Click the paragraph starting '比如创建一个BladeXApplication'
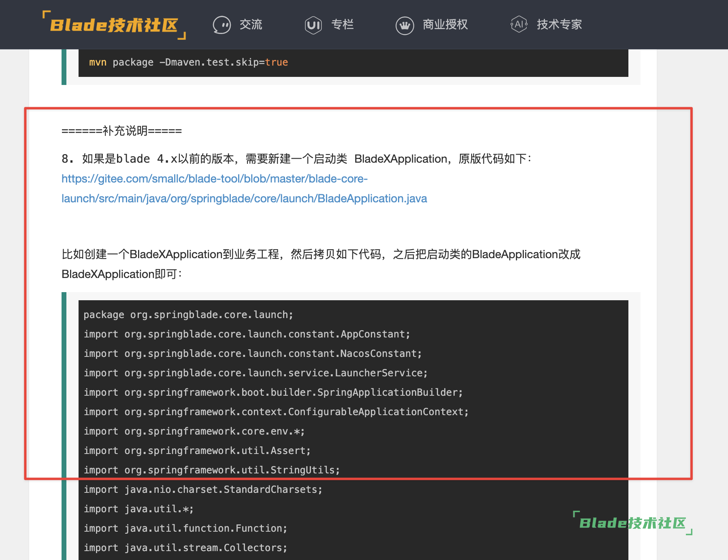 tap(321, 264)
